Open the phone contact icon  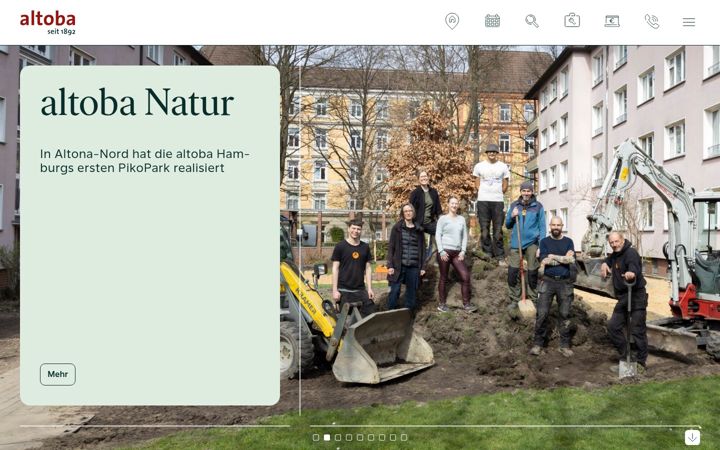pos(652,21)
